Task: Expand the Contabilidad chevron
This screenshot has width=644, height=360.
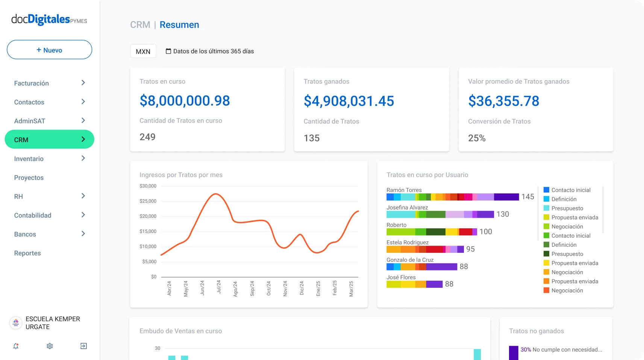Action: [x=83, y=215]
